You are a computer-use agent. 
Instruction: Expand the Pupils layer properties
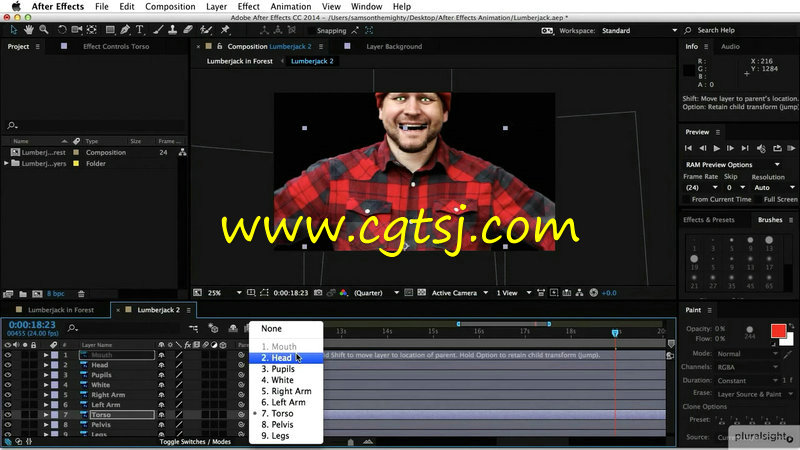click(x=46, y=375)
